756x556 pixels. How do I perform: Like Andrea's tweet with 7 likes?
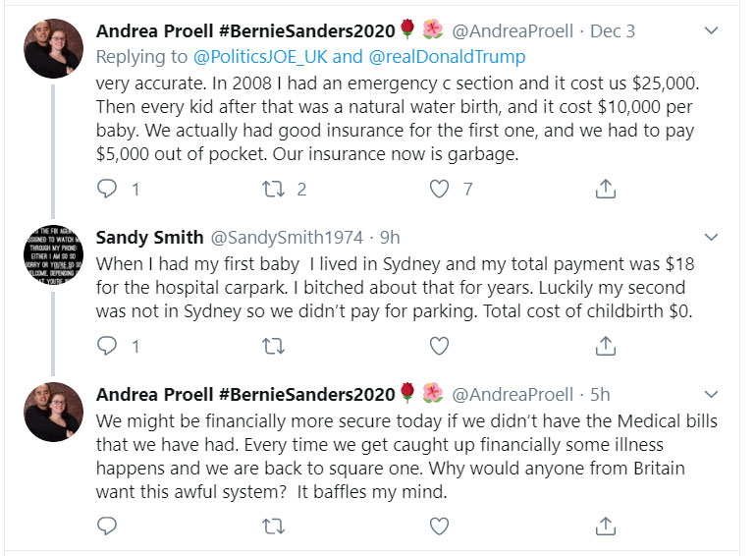point(440,188)
